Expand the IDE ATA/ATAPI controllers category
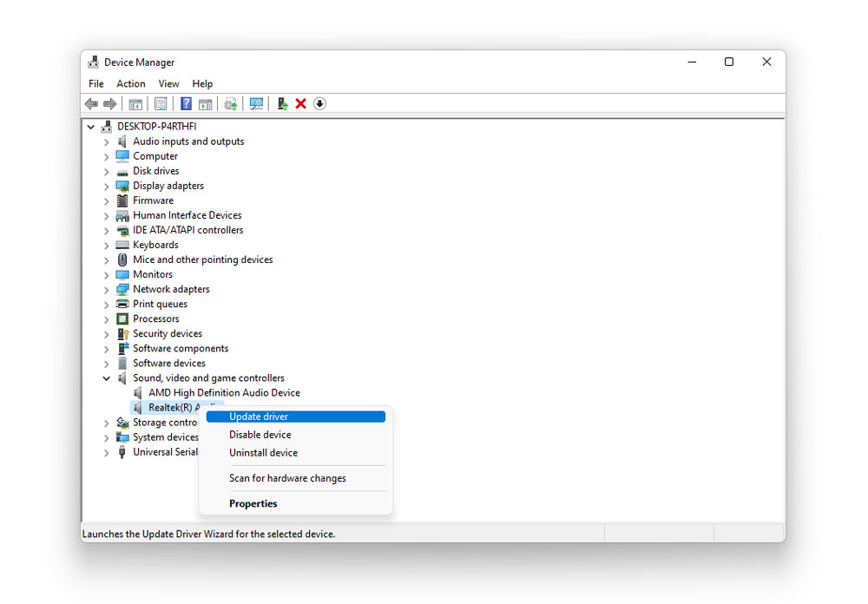 [x=106, y=230]
